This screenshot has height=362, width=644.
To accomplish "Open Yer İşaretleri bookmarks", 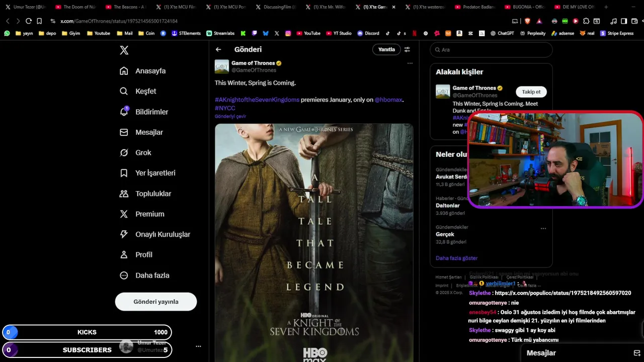I will [147, 173].
